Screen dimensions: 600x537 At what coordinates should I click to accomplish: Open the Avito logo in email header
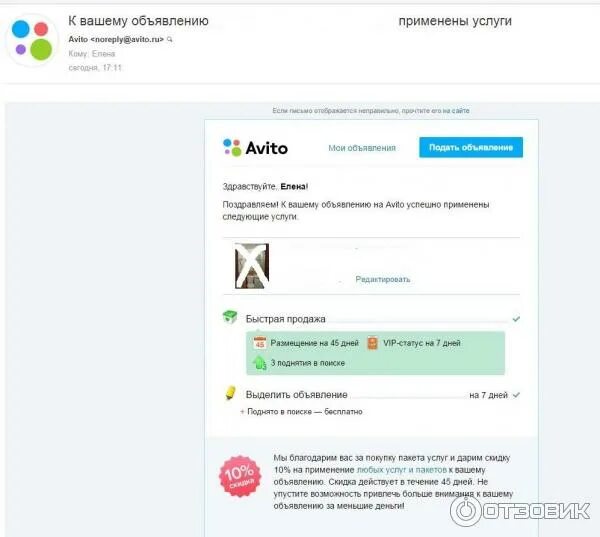tap(255, 148)
